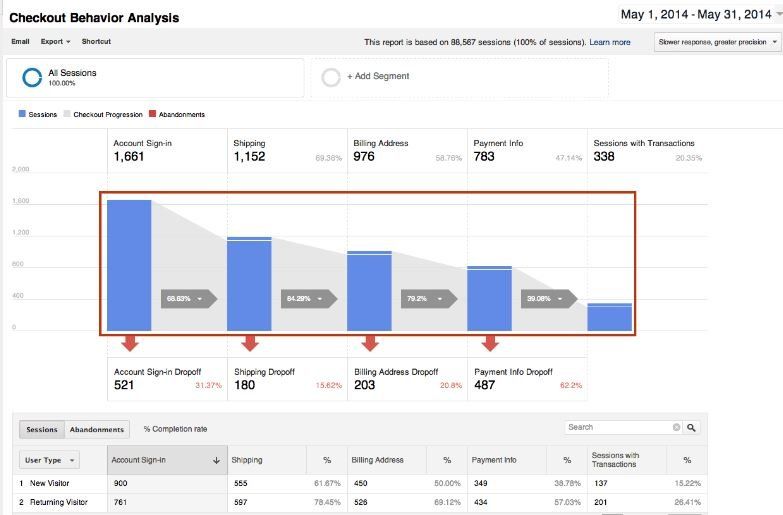Click the Sessions with Transactions column header

click(x=627, y=460)
